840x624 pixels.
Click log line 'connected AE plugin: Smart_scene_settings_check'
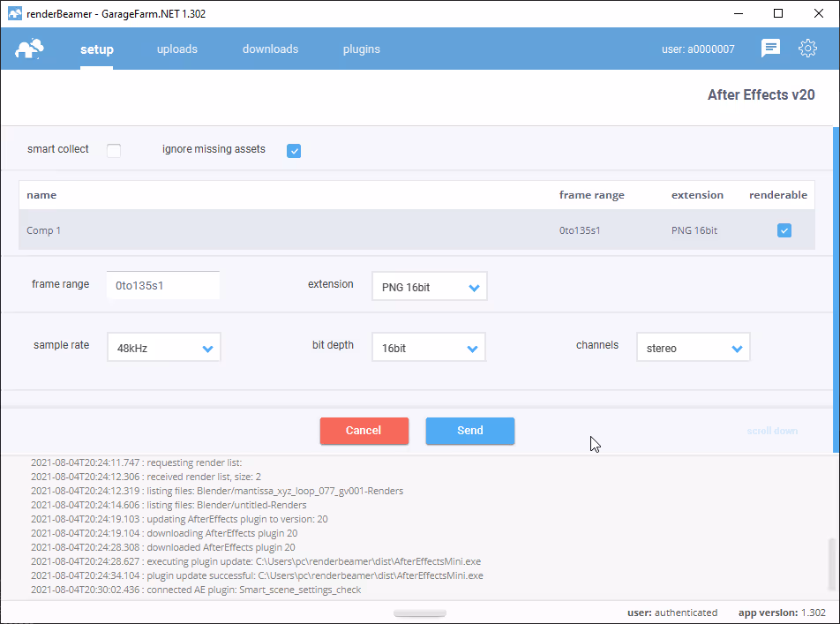(x=196, y=590)
